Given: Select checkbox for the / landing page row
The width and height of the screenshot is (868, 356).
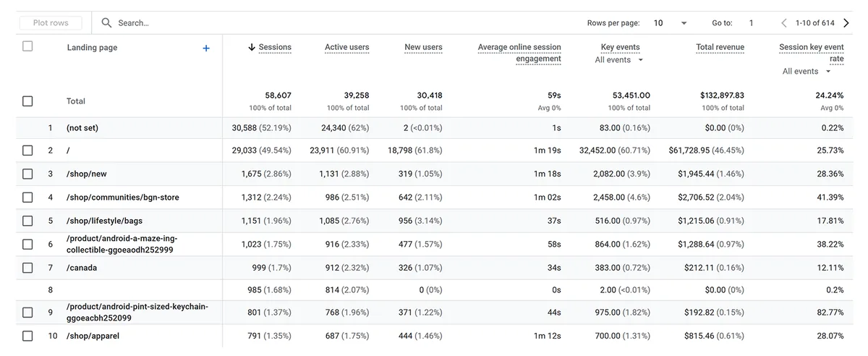Looking at the screenshot, I should click(27, 151).
